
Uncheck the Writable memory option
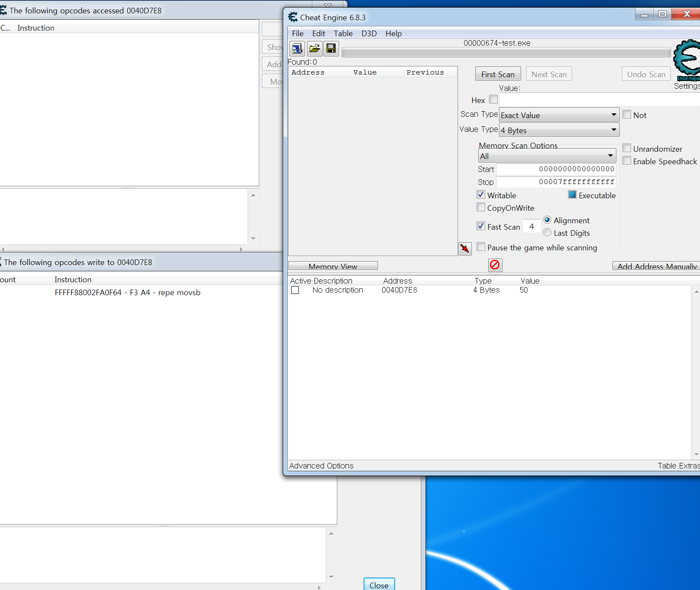[480, 194]
